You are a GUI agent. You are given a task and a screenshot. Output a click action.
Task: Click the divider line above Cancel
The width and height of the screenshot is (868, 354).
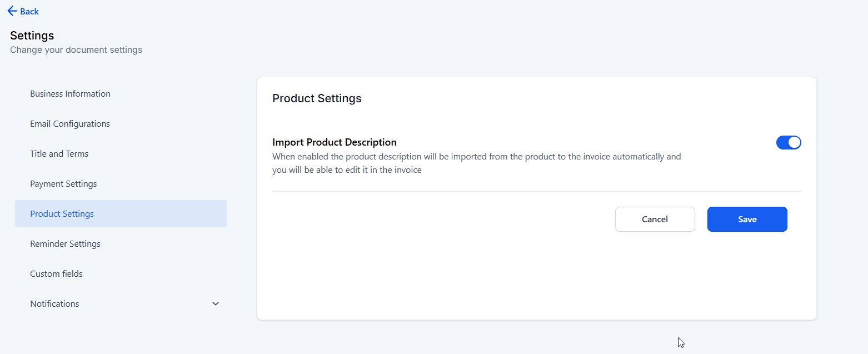[x=536, y=191]
